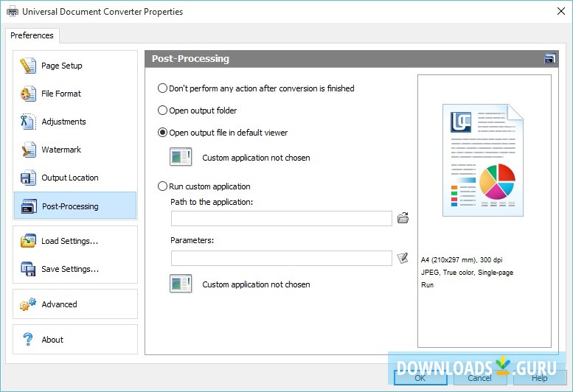Image resolution: width=573 pixels, height=392 pixels.
Task: Click the Adjustments scissors icon
Action: point(28,122)
